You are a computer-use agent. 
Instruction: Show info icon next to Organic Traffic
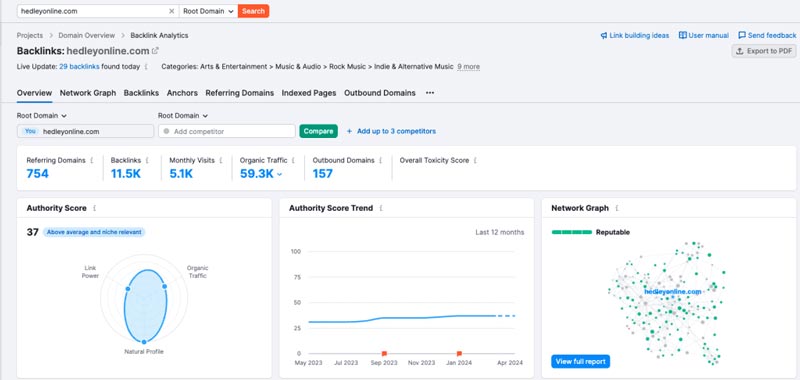(293, 160)
